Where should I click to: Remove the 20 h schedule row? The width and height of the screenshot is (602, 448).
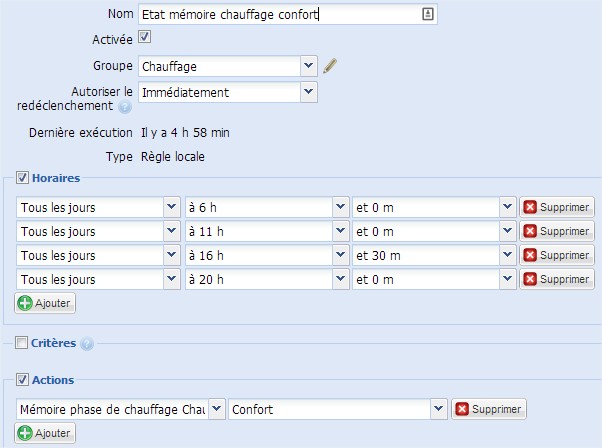tap(557, 279)
